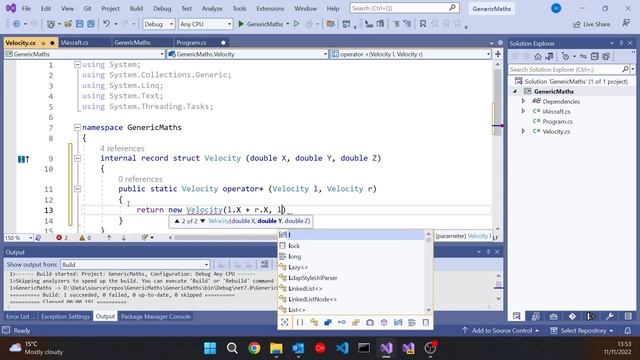
Task: Click the Save toolbar icon
Action: pyautogui.click(x=80, y=24)
